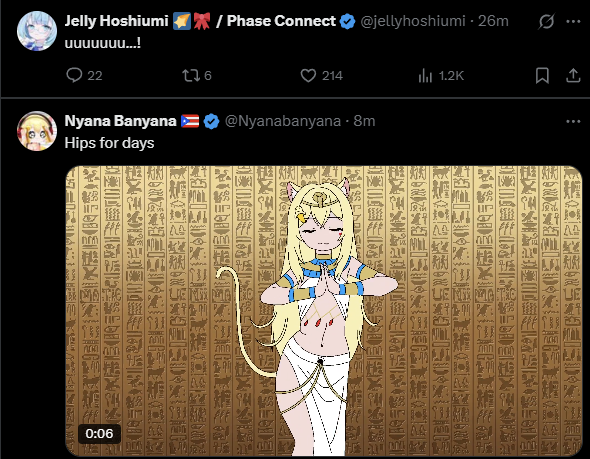590x459 pixels.
Task: Open replies on Jelly Hoshiumi's post
Action: point(84,76)
